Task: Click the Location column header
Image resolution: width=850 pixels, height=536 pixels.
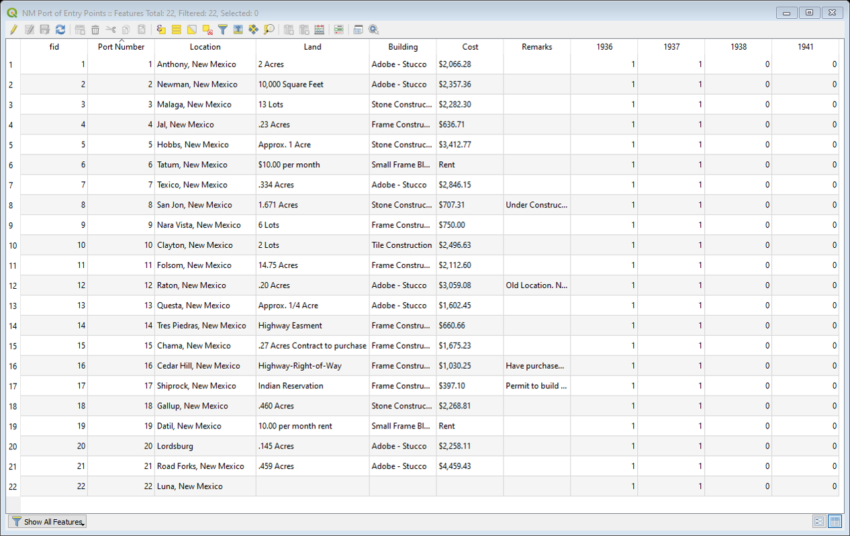Action: pyautogui.click(x=205, y=47)
